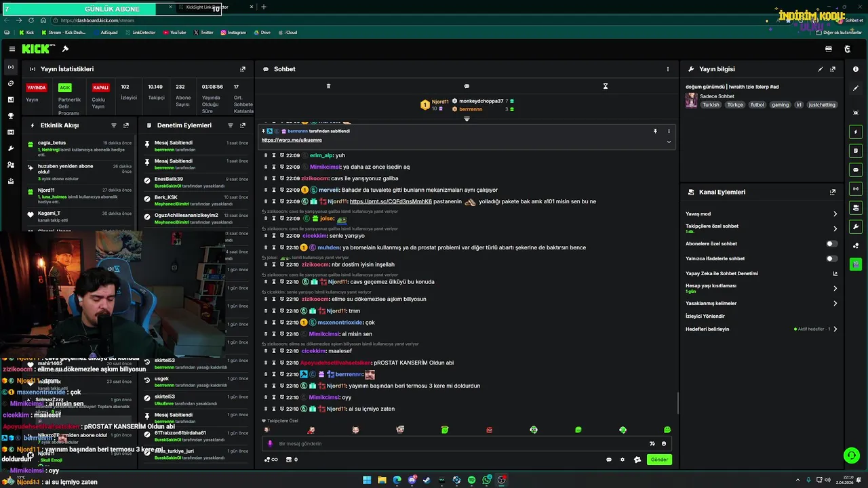Expand Hedefleri belirleyin settings
Screen dimensions: 868x488
click(835, 329)
